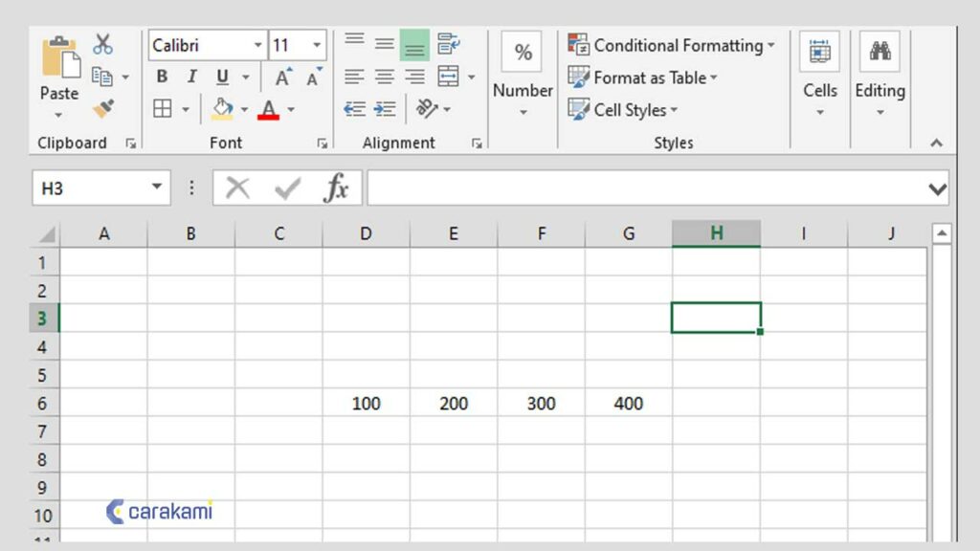The height and width of the screenshot is (551, 980).
Task: Toggle underline formatting
Action: click(x=221, y=77)
